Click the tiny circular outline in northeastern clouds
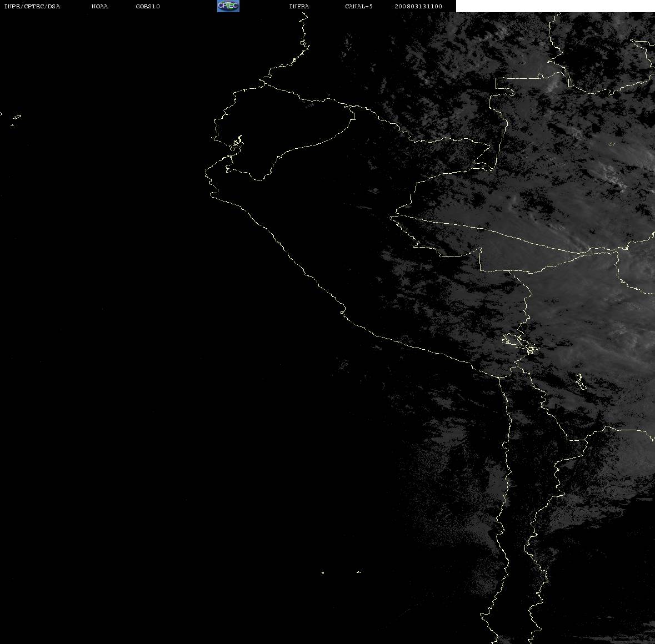This screenshot has width=655, height=644. coord(611,144)
